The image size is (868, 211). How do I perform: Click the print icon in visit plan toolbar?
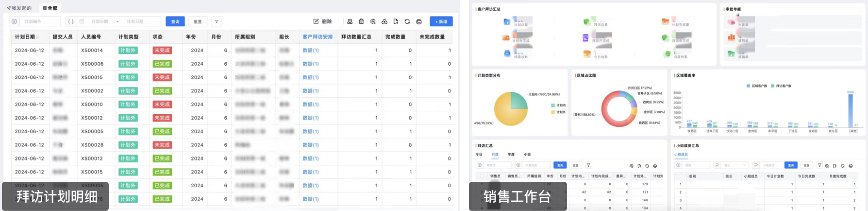pyautogui.click(x=419, y=21)
